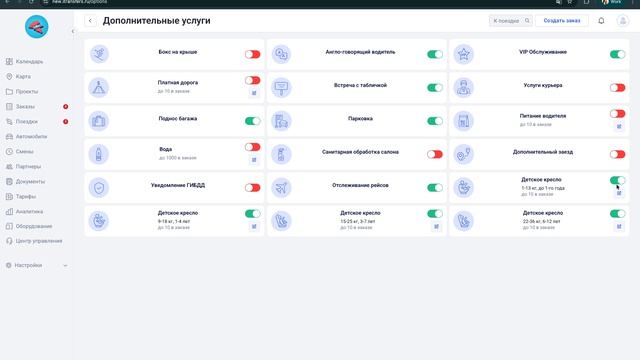The height and width of the screenshot is (360, 640).
Task: Open Оборудование in sidebar
Action: click(x=29, y=226)
